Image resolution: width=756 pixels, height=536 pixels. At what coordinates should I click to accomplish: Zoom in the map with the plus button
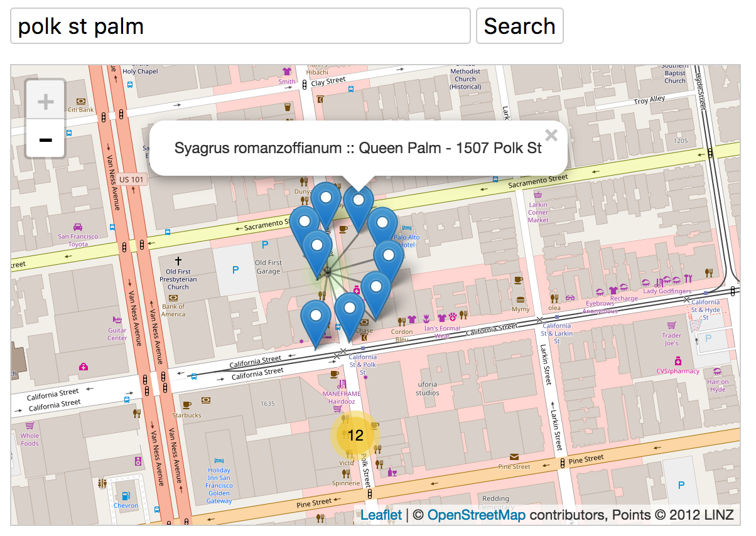coord(45,100)
